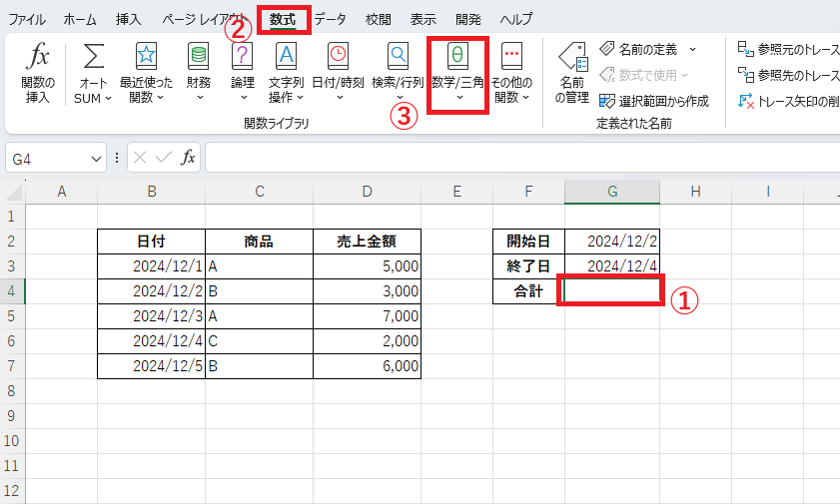The image size is (840, 504).
Task: Select column D header
Action: click(367, 192)
